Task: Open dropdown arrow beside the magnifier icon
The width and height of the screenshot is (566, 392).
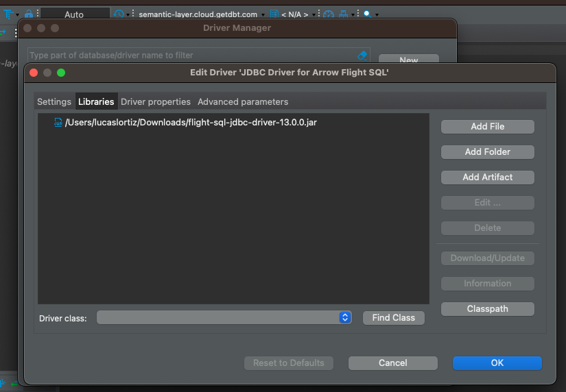Action: 377,15
